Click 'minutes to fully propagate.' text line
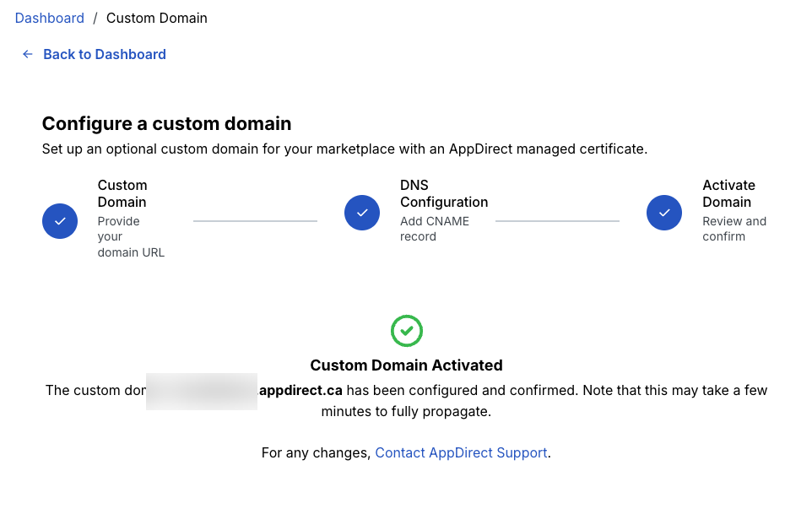The height and width of the screenshot is (525, 812). coord(406,412)
